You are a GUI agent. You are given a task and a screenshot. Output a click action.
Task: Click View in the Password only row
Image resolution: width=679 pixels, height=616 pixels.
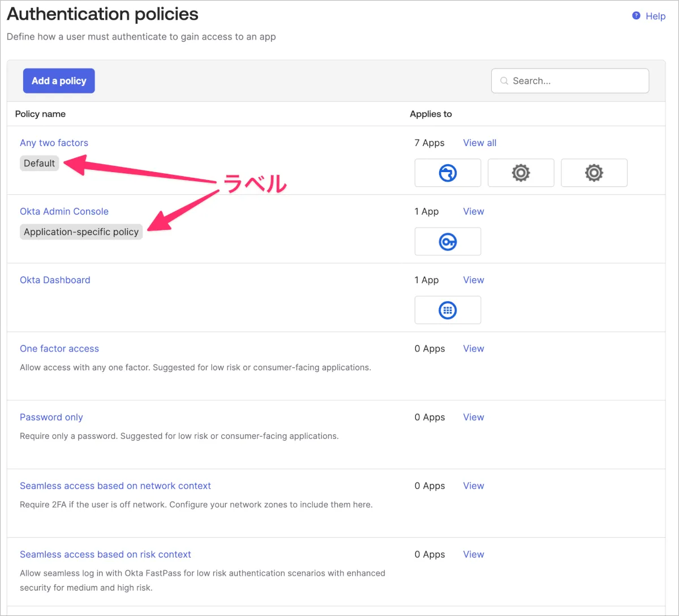coord(474,417)
